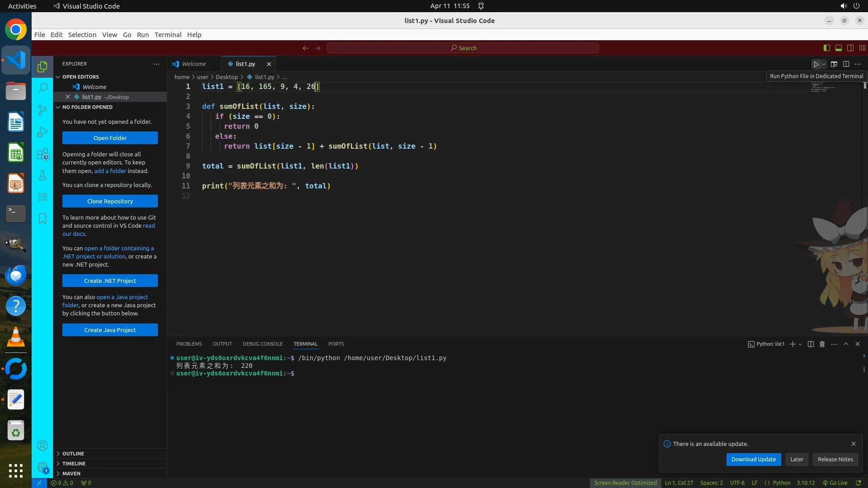This screenshot has height=488, width=868.
Task: Switch to the PROBLEMS panel tab
Action: 189,344
